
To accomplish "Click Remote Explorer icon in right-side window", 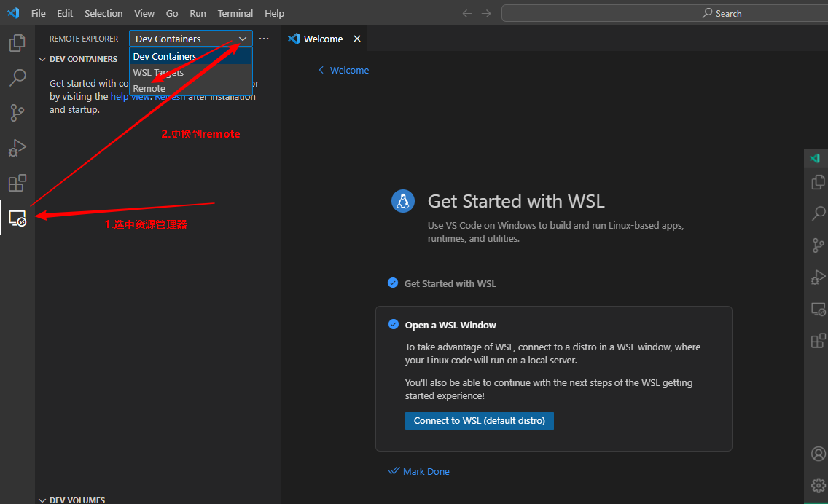I will (818, 310).
